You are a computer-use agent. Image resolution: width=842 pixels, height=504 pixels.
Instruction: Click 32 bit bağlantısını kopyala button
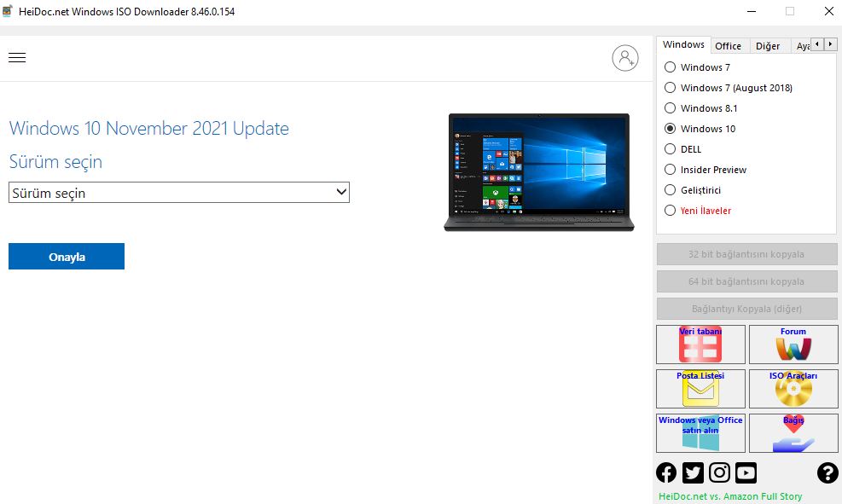click(x=746, y=254)
